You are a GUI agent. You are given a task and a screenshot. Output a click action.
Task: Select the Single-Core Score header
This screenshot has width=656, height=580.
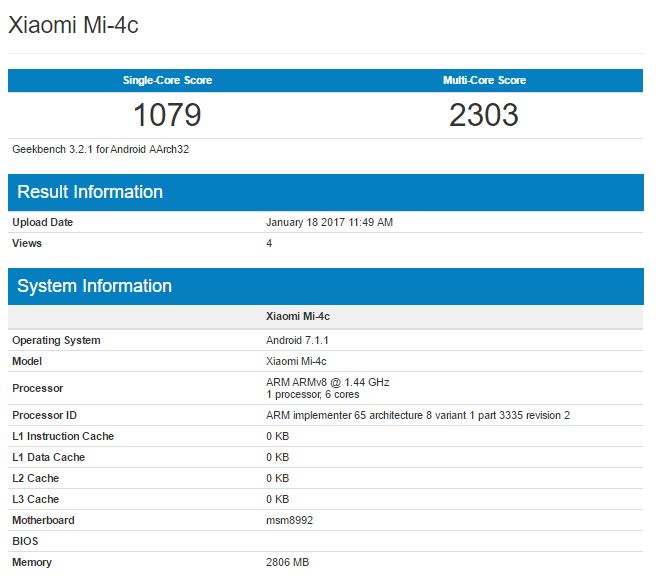[167, 80]
